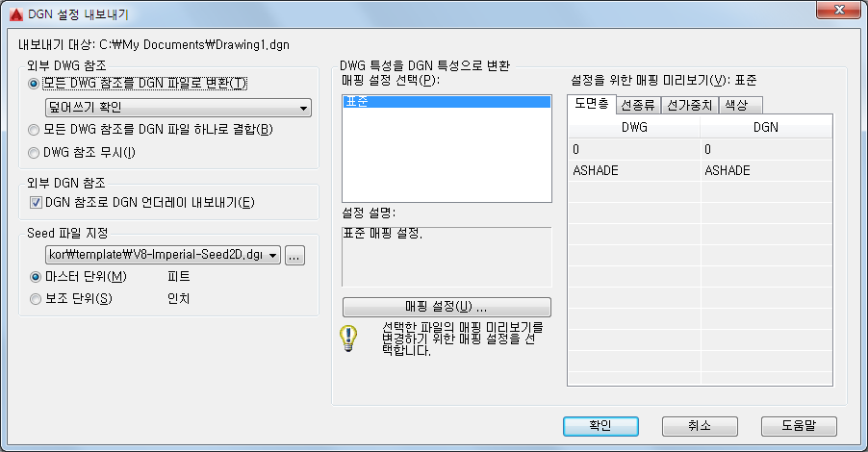Click the ASHADE row in DWG column
Screen dimensions: 868x452
click(634, 171)
